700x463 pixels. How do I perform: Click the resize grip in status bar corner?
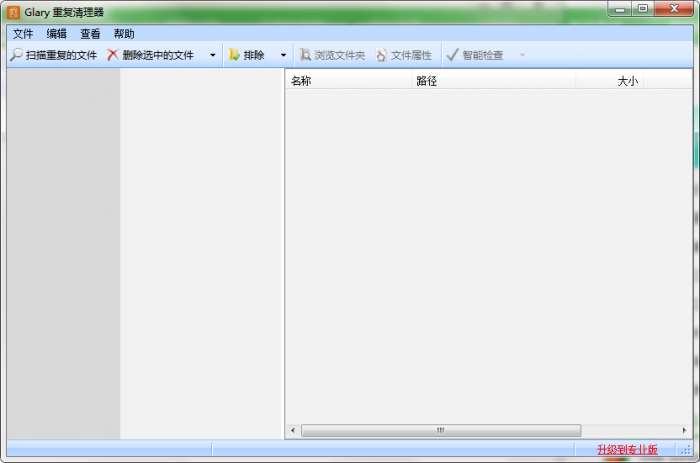[x=686, y=450]
